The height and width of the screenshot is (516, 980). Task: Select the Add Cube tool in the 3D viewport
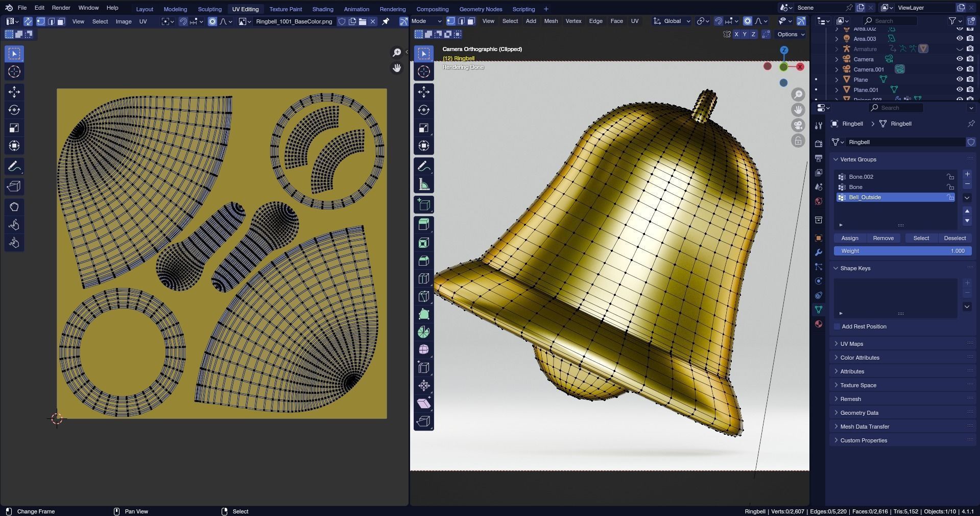click(424, 205)
